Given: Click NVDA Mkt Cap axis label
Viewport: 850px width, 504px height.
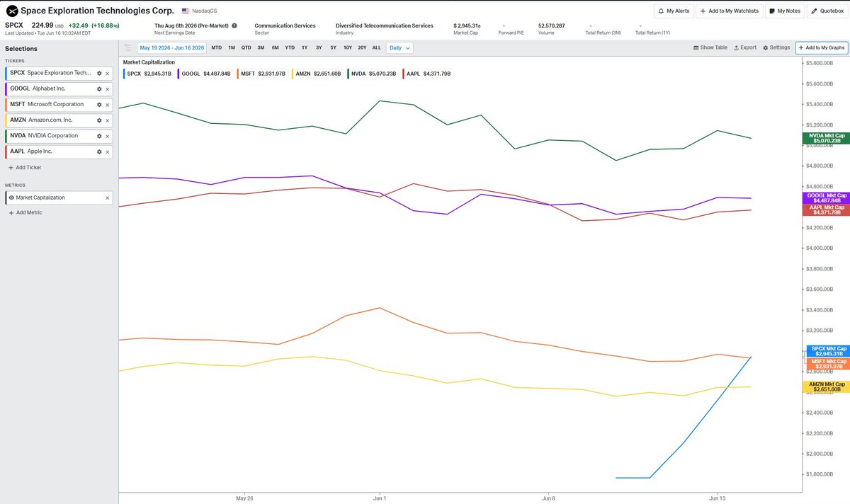Looking at the screenshot, I should (x=827, y=138).
